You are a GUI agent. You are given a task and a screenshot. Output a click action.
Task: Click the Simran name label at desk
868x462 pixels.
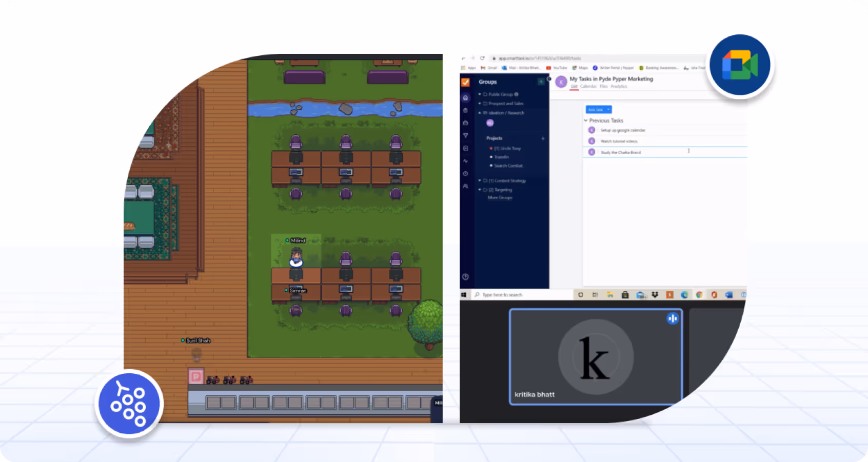point(298,291)
